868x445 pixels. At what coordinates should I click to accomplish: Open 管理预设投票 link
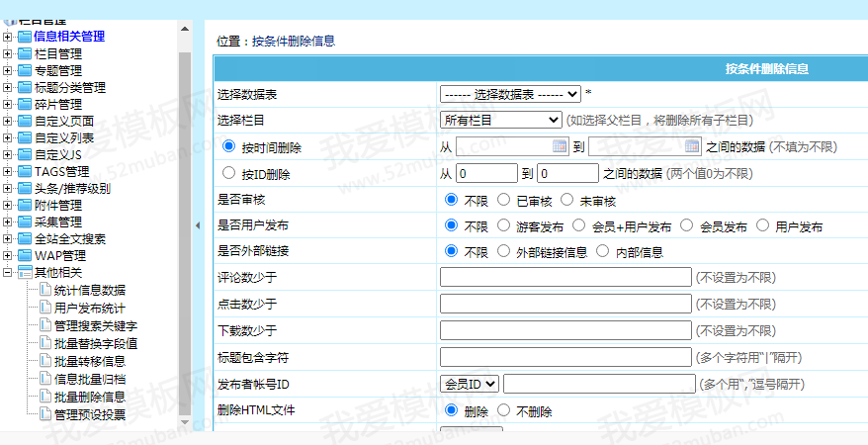(90, 414)
